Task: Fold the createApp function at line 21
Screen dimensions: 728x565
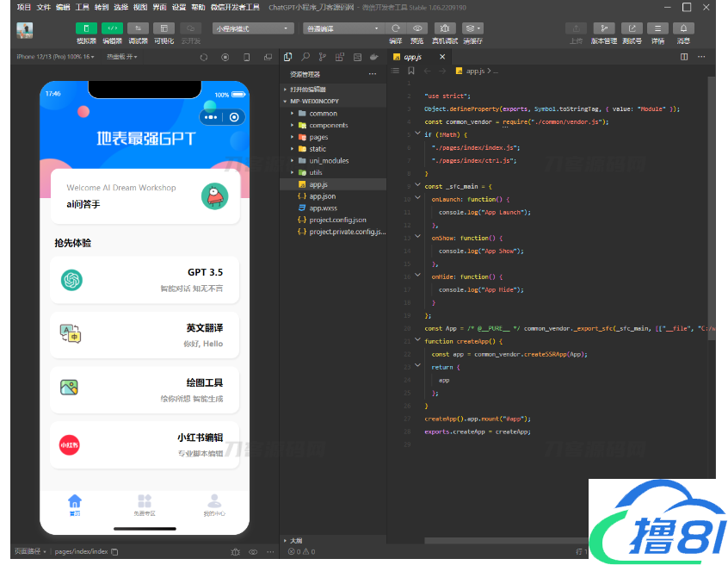Action: click(417, 339)
